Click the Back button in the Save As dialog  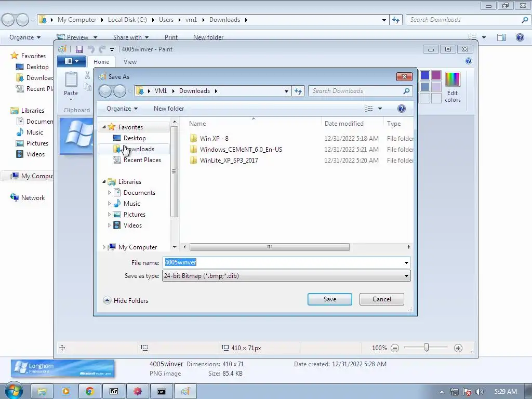point(105,91)
